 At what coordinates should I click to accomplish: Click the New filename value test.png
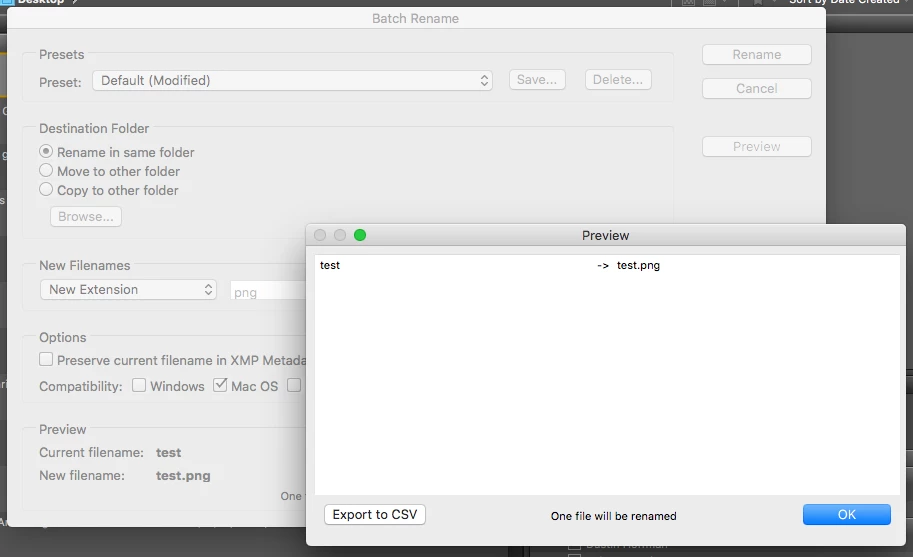pyautogui.click(x=183, y=476)
